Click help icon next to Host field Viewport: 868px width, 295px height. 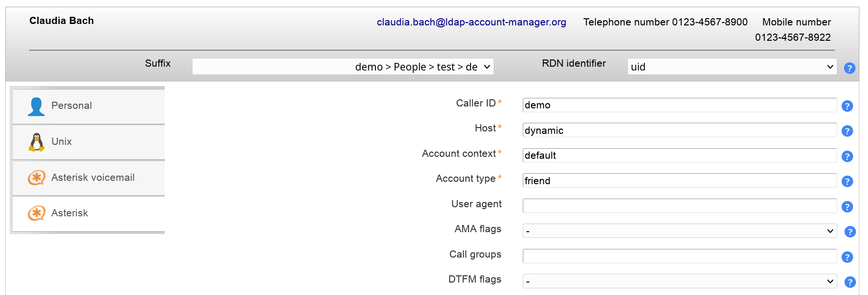(x=847, y=131)
